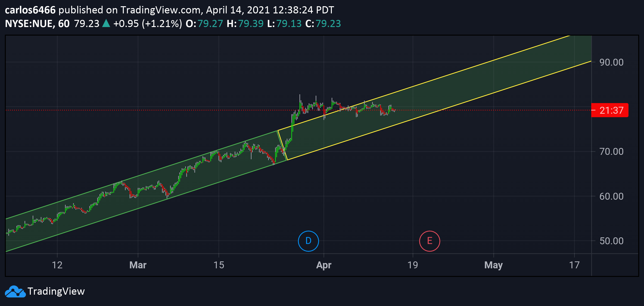Click the 60.00 price axis label

pos(611,196)
